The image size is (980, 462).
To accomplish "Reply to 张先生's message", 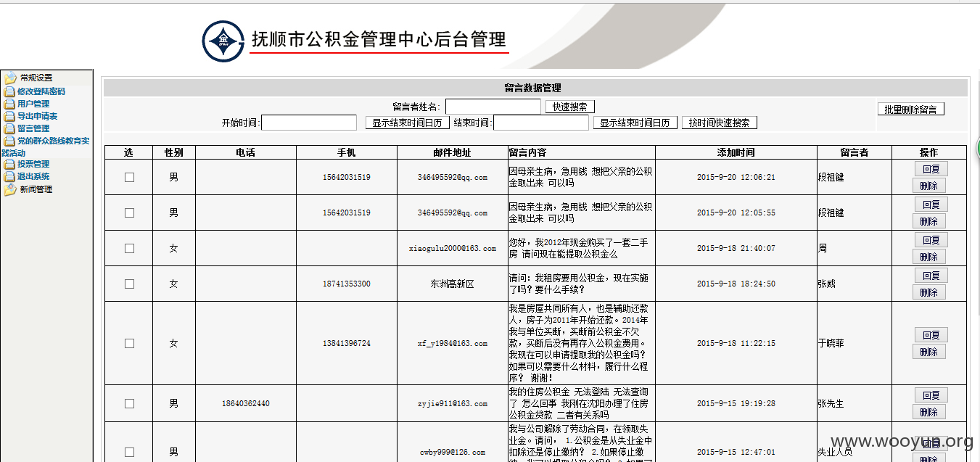I will pos(931,395).
